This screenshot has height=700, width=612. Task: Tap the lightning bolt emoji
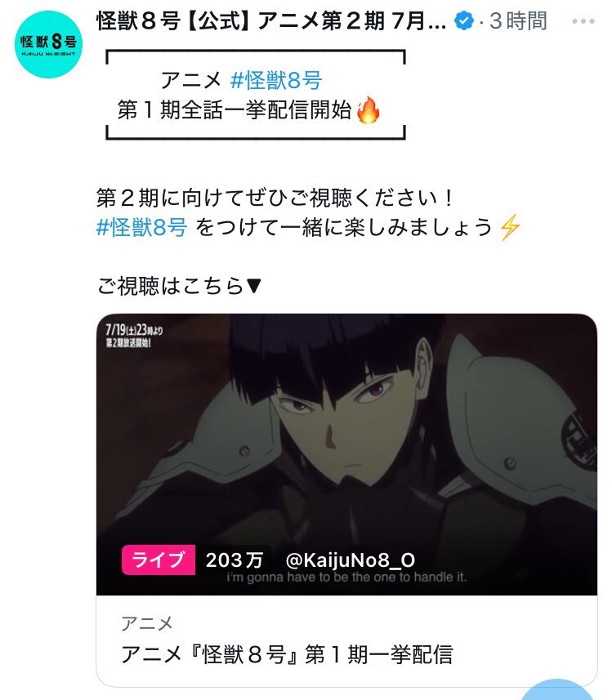[x=510, y=227]
